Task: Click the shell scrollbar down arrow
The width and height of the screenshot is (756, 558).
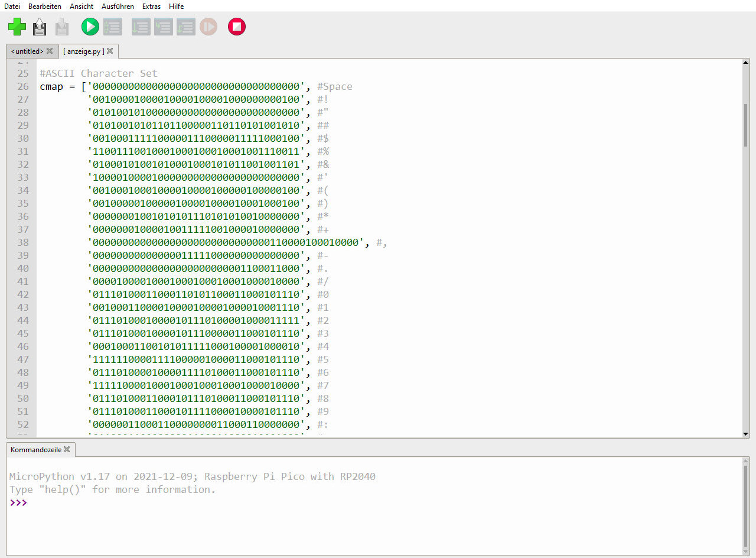Action: point(745,551)
